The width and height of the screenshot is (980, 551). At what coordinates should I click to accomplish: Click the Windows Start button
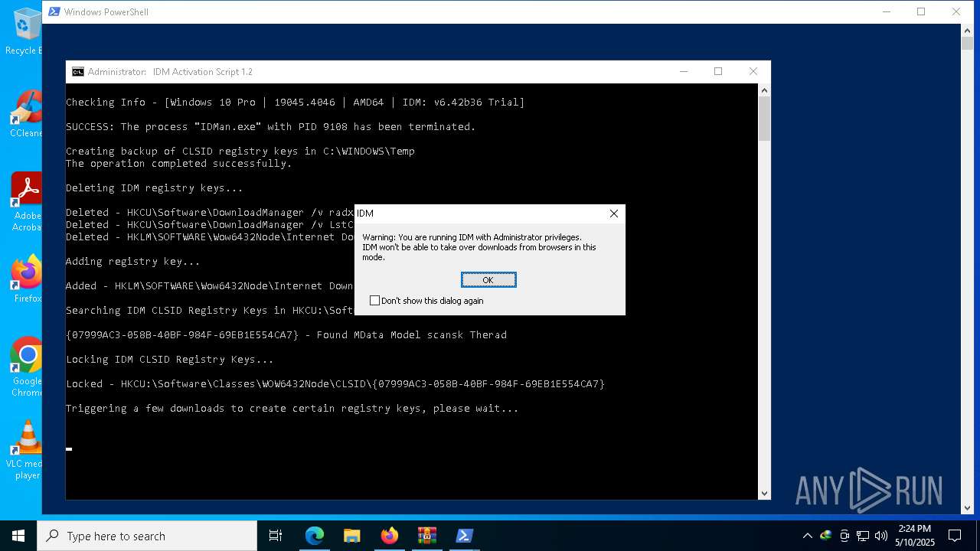pyautogui.click(x=18, y=536)
